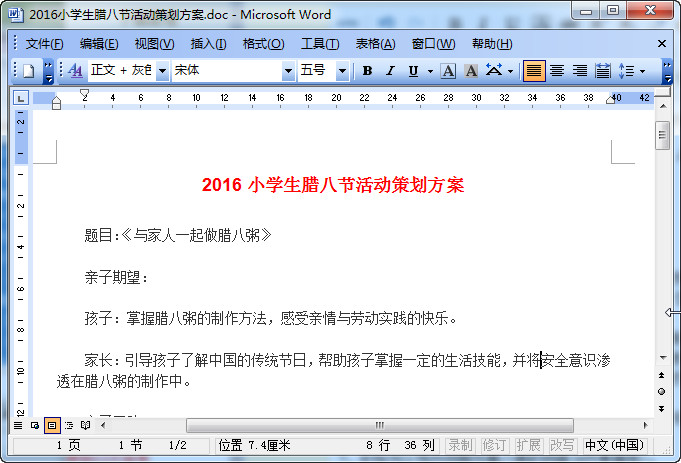This screenshot has width=681, height=463.
Task: Open the 帮助(H) menu
Action: pyautogui.click(x=492, y=44)
